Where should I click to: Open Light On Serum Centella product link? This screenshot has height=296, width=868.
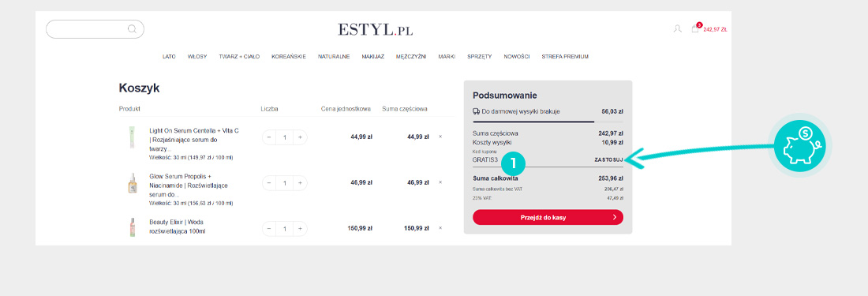(194, 140)
